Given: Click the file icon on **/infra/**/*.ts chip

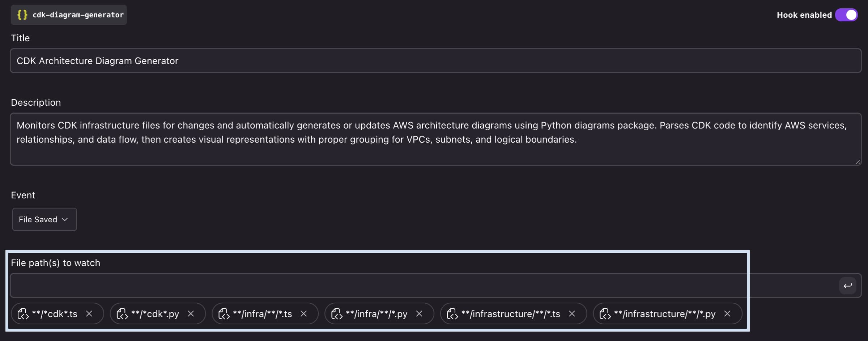Looking at the screenshot, I should (x=224, y=313).
